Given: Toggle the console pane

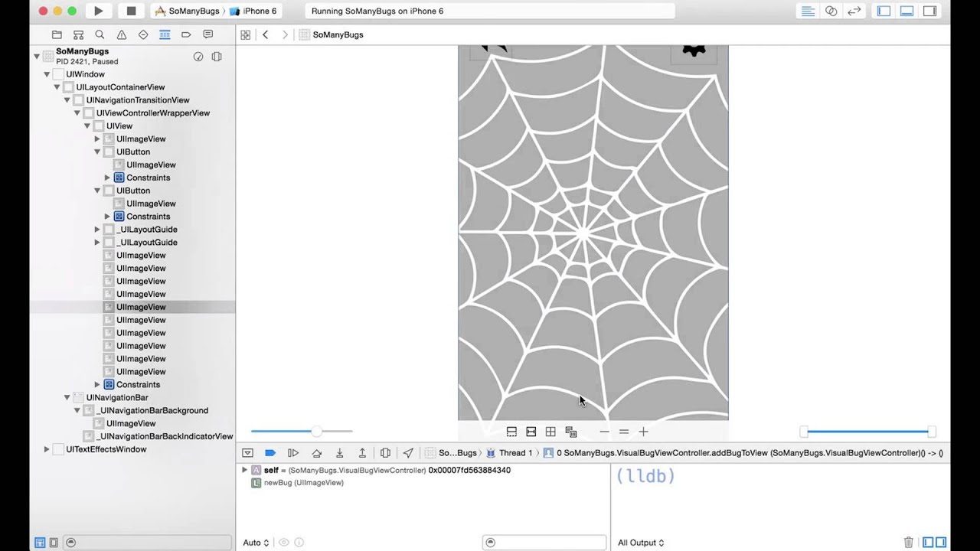Looking at the screenshot, I should pos(941,542).
